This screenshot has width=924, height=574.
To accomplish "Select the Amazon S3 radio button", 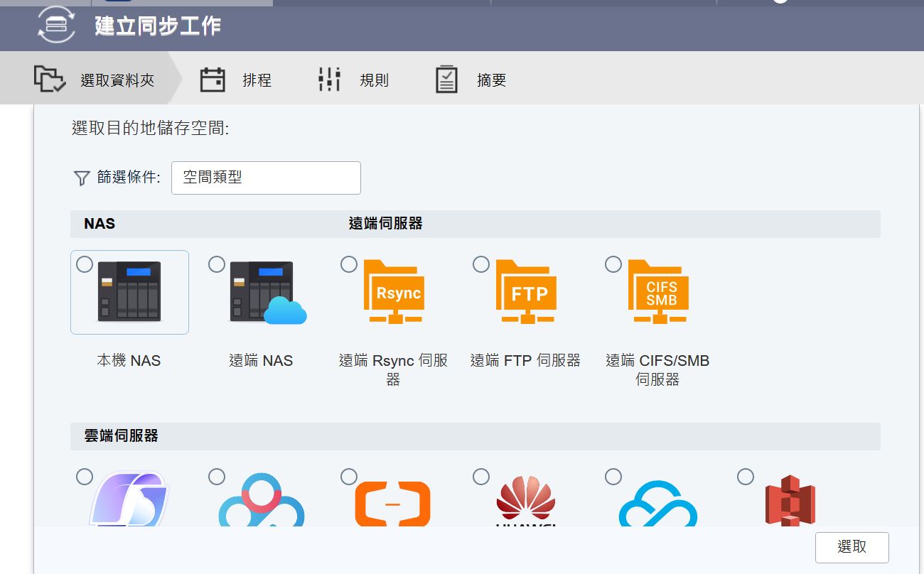I will (x=746, y=476).
